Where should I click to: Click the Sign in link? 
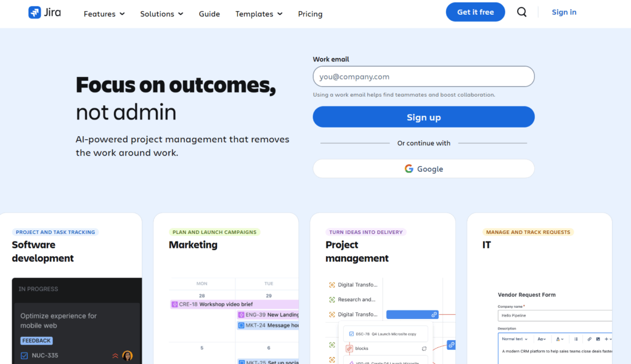[564, 12]
